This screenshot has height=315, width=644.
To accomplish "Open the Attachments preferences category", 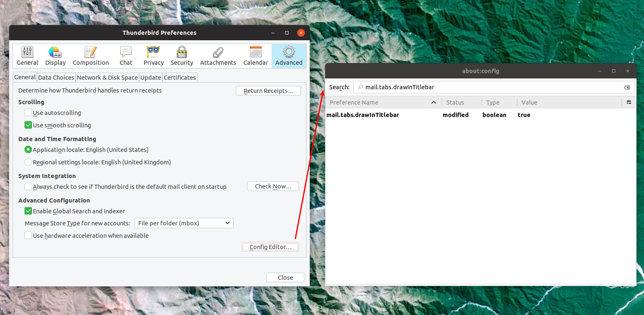I will pos(218,56).
